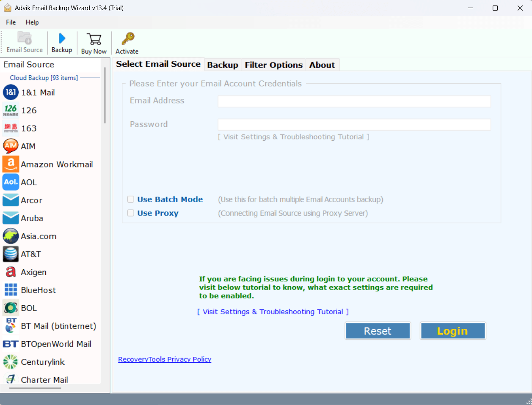
Task: Click the horizontal scrollbar under source list
Action: coord(35,388)
